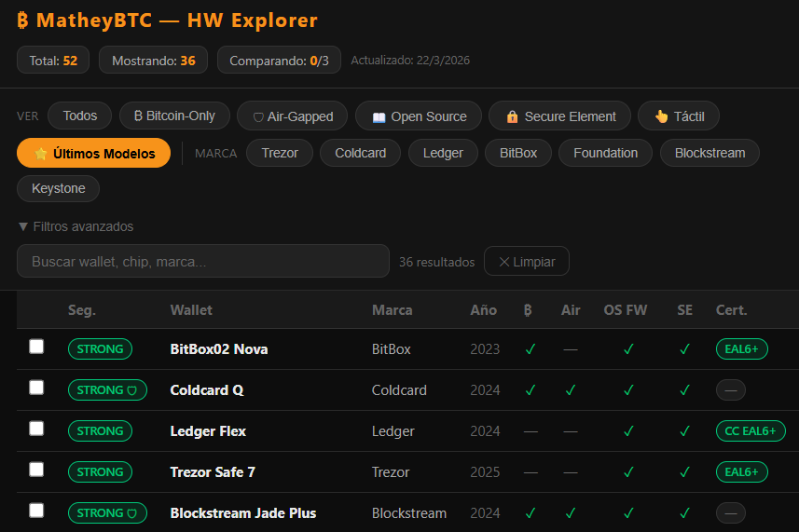The height and width of the screenshot is (532, 799).
Task: Enable the Secure Element filter chip
Action: point(559,116)
